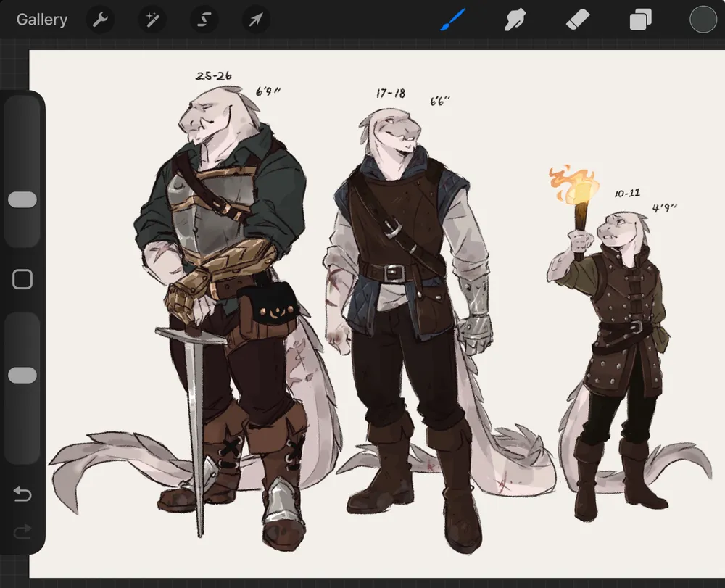Open the Layers panel
The height and width of the screenshot is (588, 725).
[x=640, y=20]
